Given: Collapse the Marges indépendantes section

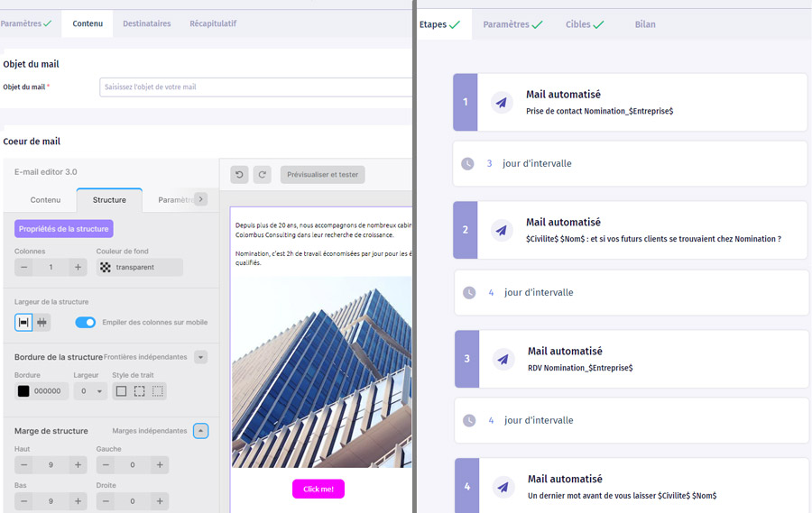Looking at the screenshot, I should click(200, 431).
